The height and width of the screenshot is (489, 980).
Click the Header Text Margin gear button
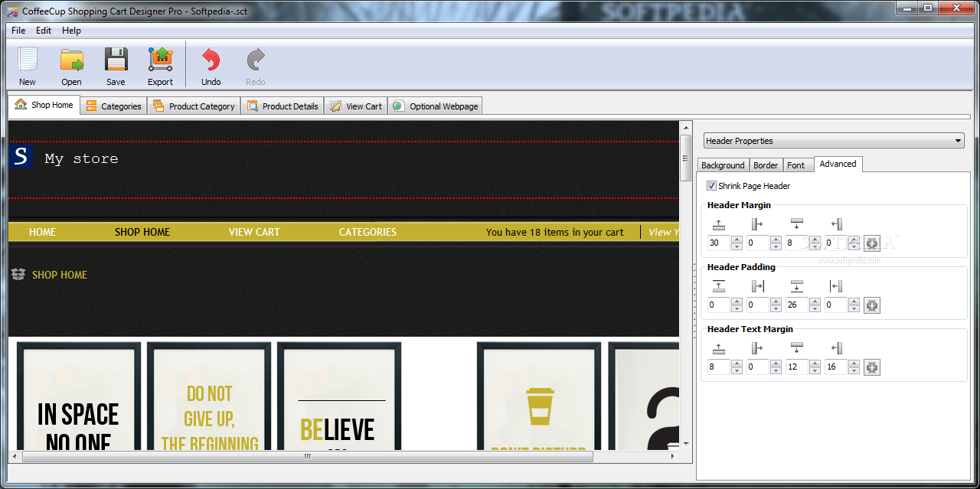872,367
